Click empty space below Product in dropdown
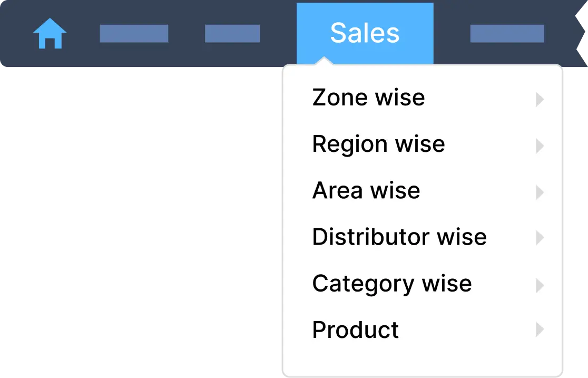 (x=422, y=358)
